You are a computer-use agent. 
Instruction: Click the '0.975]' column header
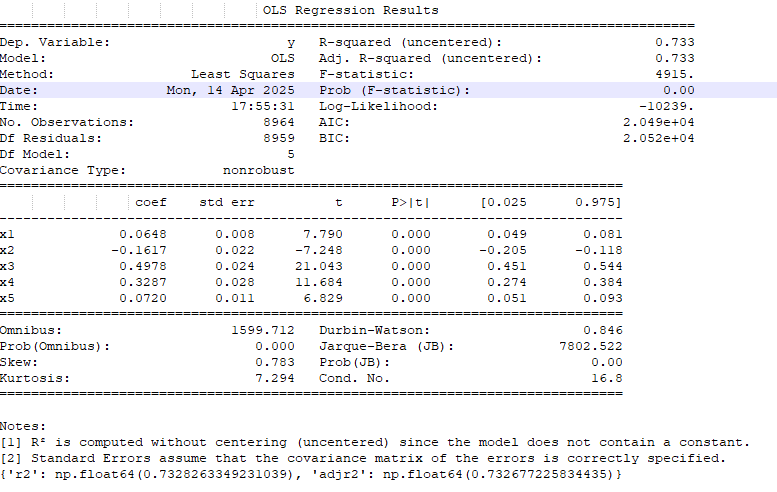pos(598,202)
